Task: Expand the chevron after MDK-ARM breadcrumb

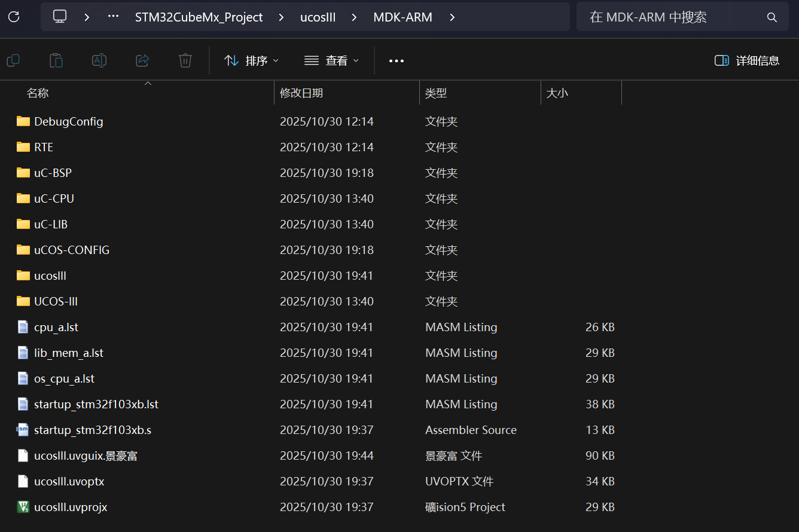Action: point(452,17)
